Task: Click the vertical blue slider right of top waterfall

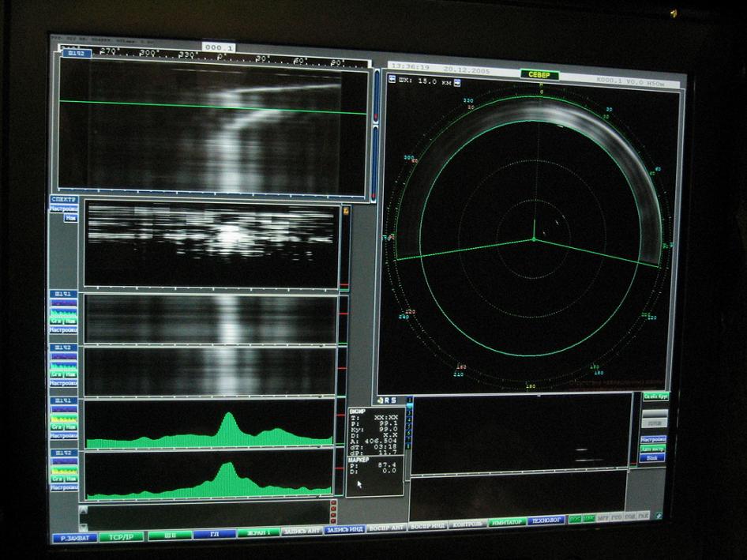Action: tap(375, 130)
